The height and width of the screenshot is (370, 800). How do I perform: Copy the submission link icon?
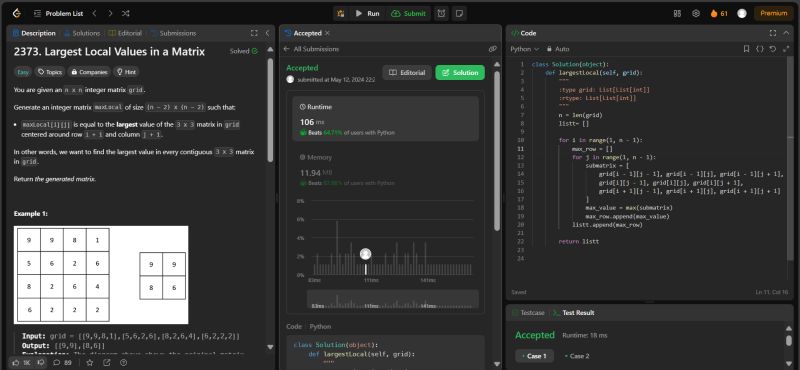click(493, 49)
